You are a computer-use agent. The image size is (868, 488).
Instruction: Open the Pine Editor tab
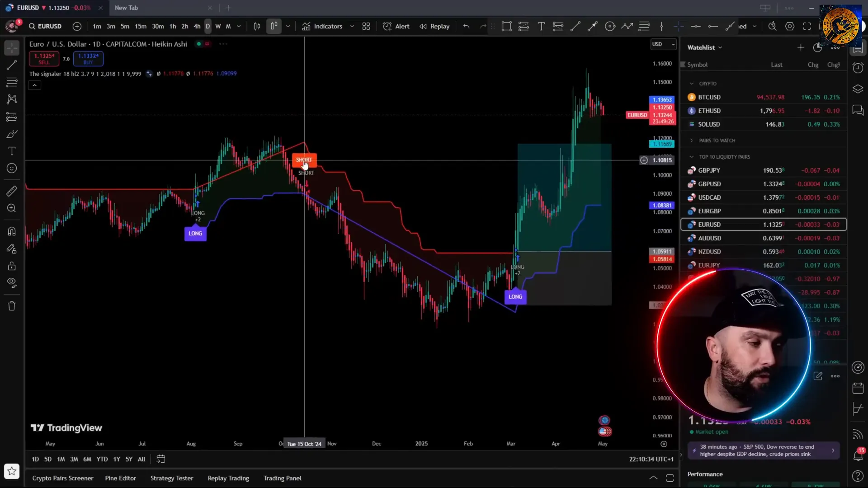pos(120,478)
